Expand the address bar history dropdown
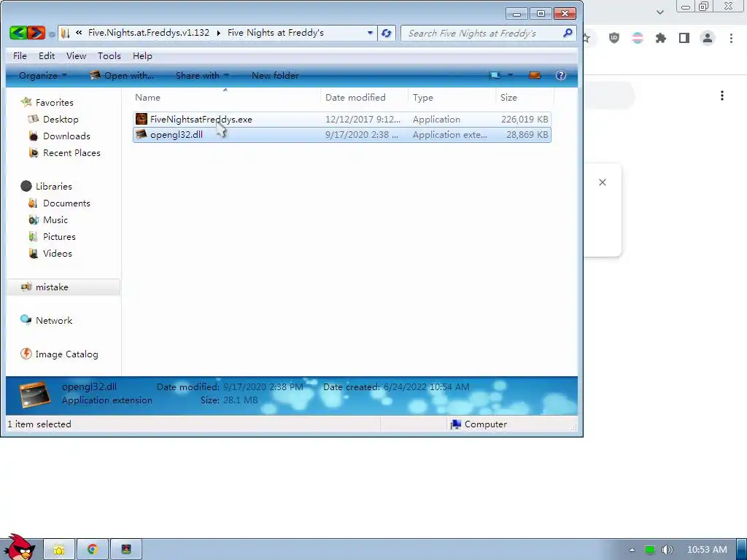The width and height of the screenshot is (747, 560). 370,33
